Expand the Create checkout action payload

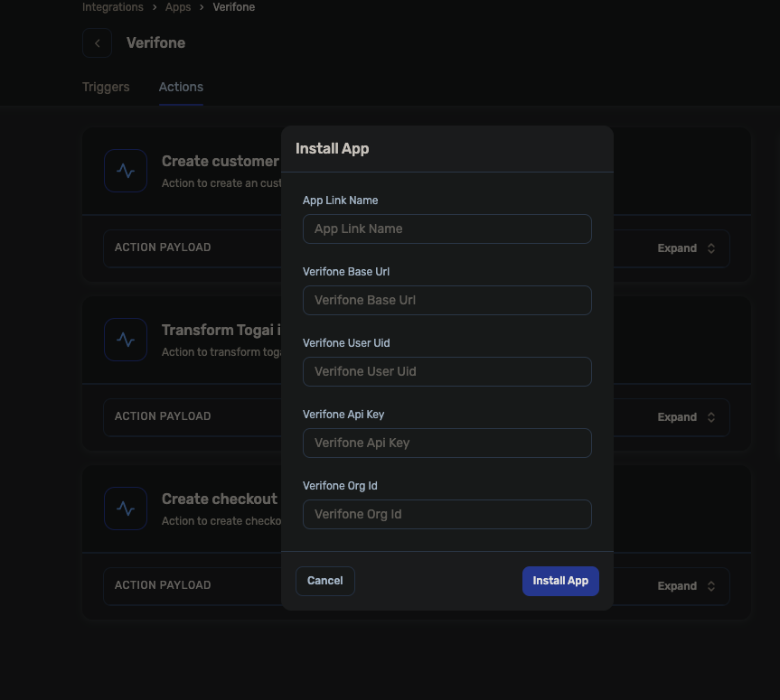coord(686,586)
